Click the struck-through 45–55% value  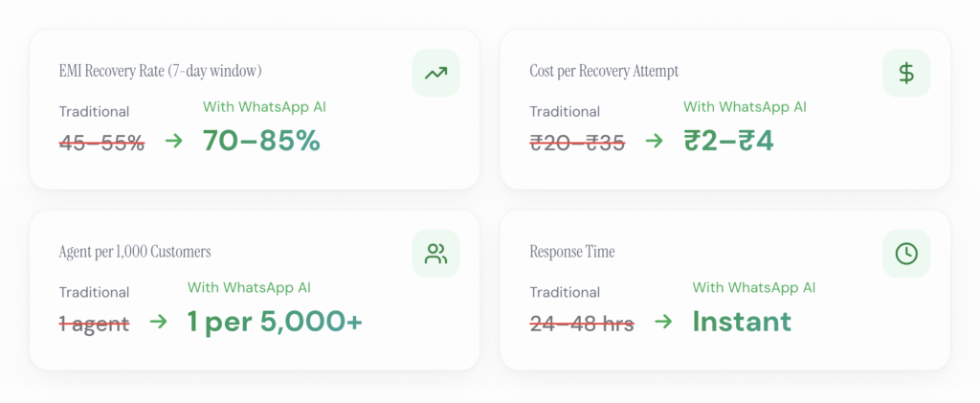click(101, 143)
